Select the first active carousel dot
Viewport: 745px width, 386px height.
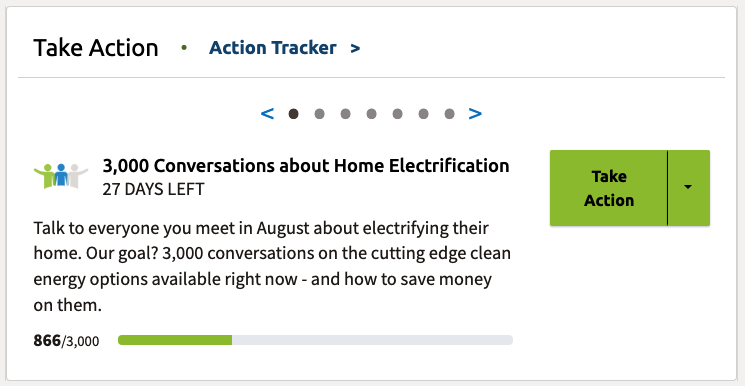coord(294,114)
